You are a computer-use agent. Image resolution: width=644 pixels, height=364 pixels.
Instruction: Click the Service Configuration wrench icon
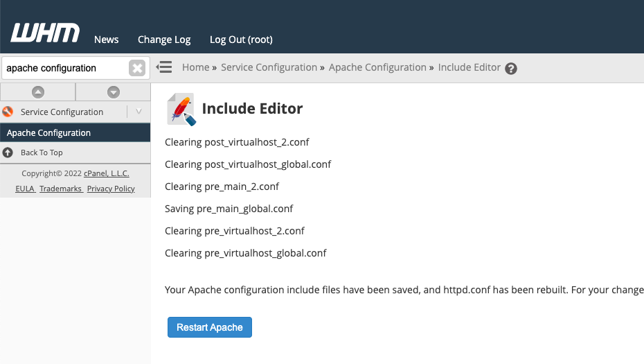click(x=8, y=112)
